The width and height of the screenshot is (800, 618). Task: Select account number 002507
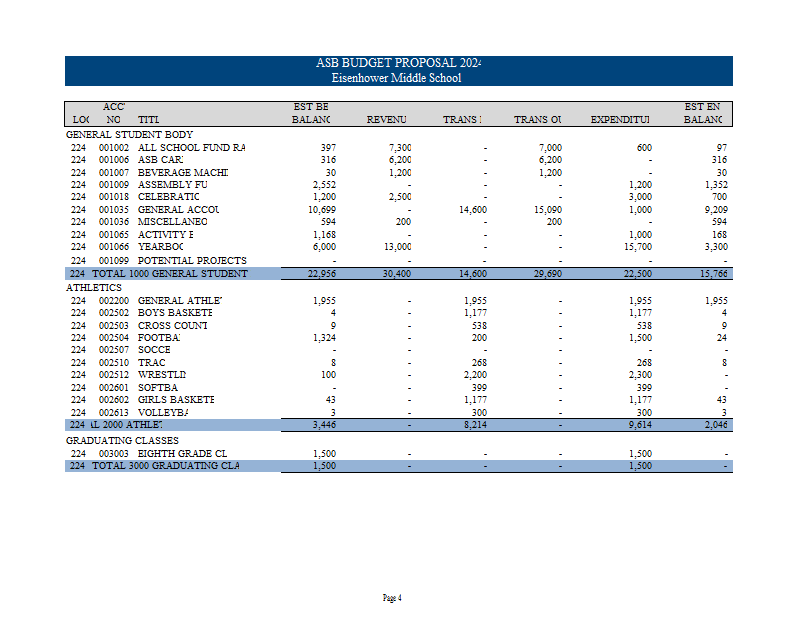[114, 350]
